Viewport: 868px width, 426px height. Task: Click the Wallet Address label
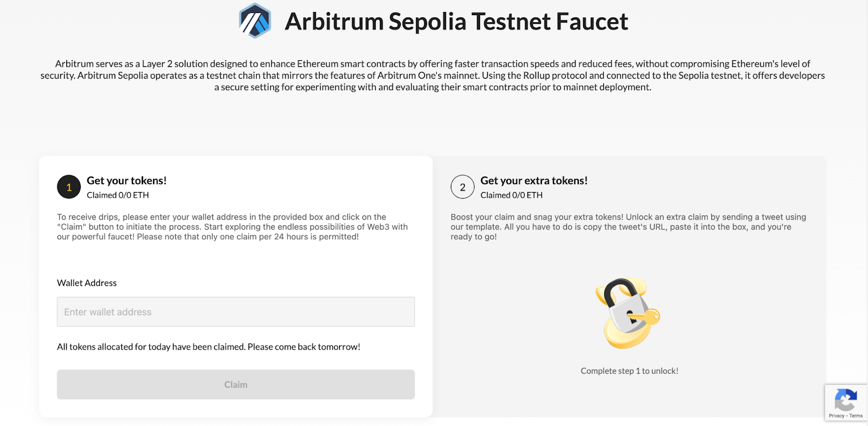pyautogui.click(x=87, y=283)
